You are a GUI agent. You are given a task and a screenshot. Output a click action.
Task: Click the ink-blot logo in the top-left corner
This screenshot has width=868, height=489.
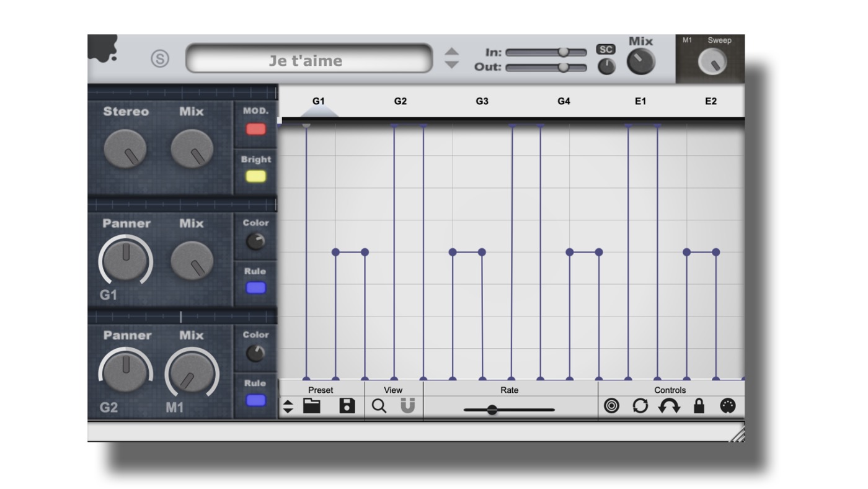click(102, 48)
